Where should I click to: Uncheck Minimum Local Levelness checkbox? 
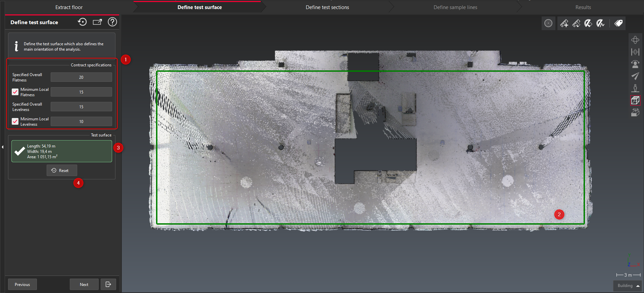coord(15,121)
